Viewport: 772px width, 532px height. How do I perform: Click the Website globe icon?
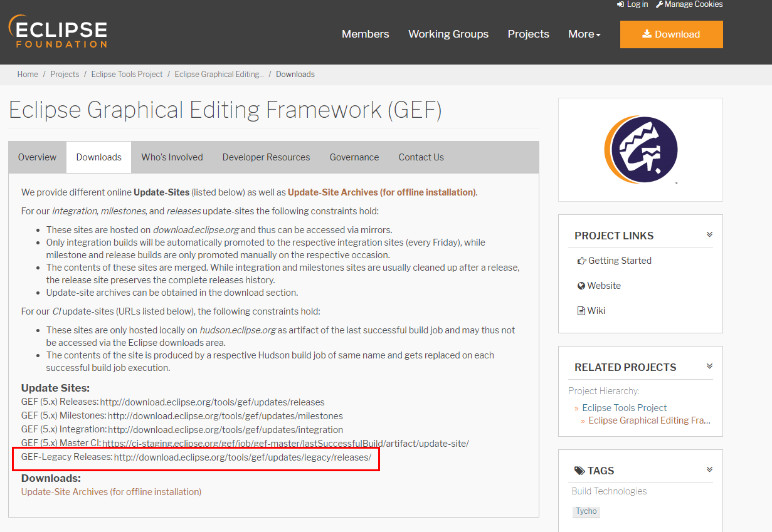(581, 286)
